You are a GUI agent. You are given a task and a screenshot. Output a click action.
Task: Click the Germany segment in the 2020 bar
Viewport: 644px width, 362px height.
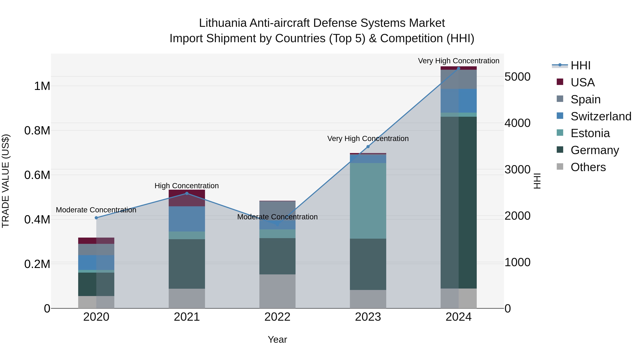coord(96,284)
